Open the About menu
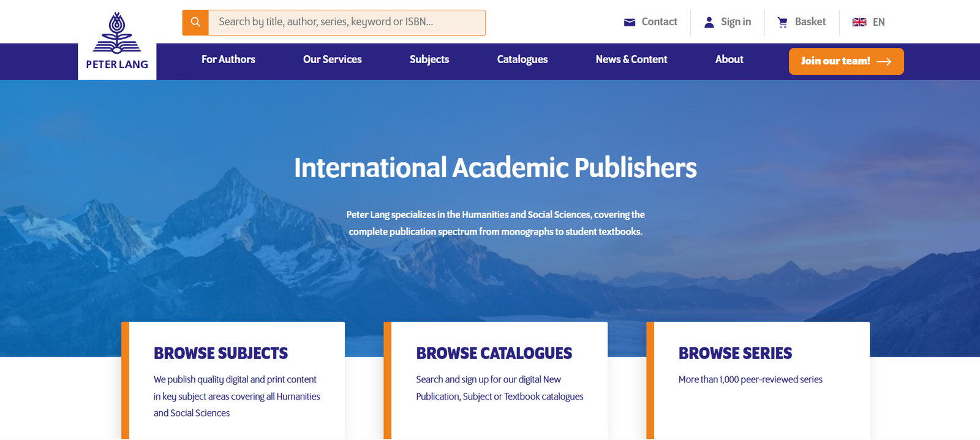The width and height of the screenshot is (980, 440). (729, 59)
